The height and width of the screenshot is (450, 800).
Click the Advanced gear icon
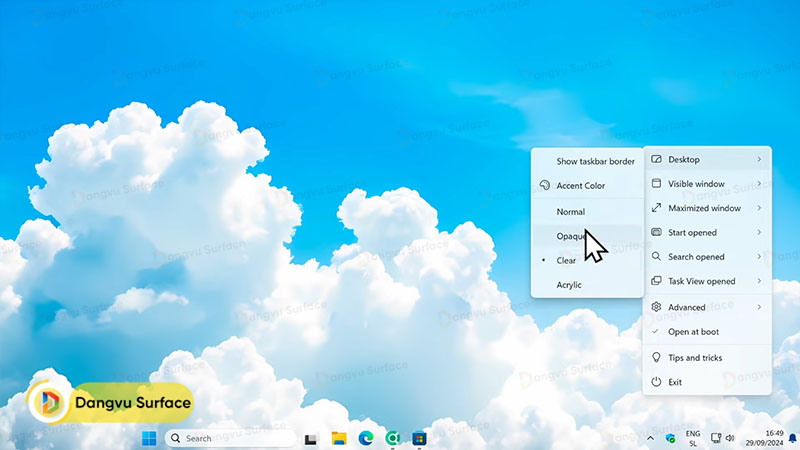tap(656, 307)
